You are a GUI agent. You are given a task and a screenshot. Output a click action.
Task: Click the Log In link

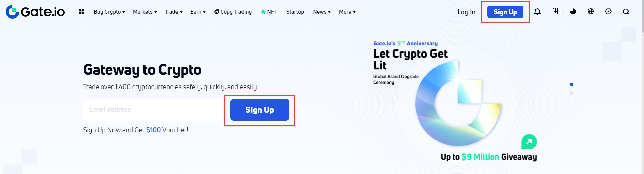(x=466, y=12)
